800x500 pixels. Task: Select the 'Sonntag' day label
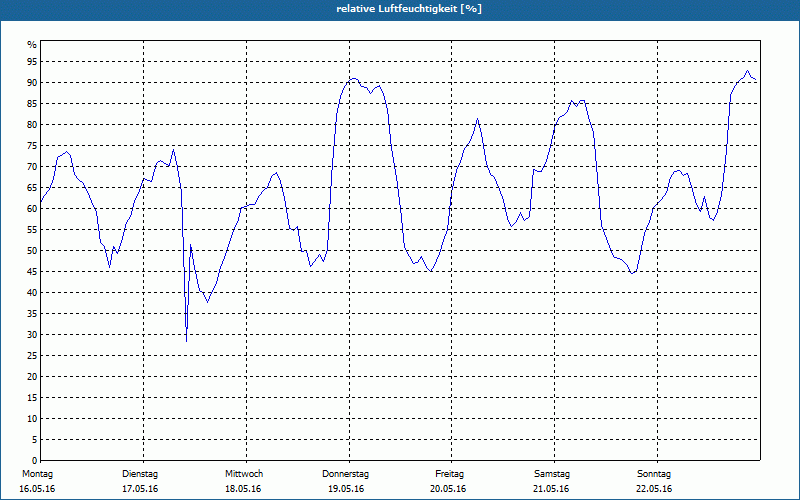click(654, 474)
